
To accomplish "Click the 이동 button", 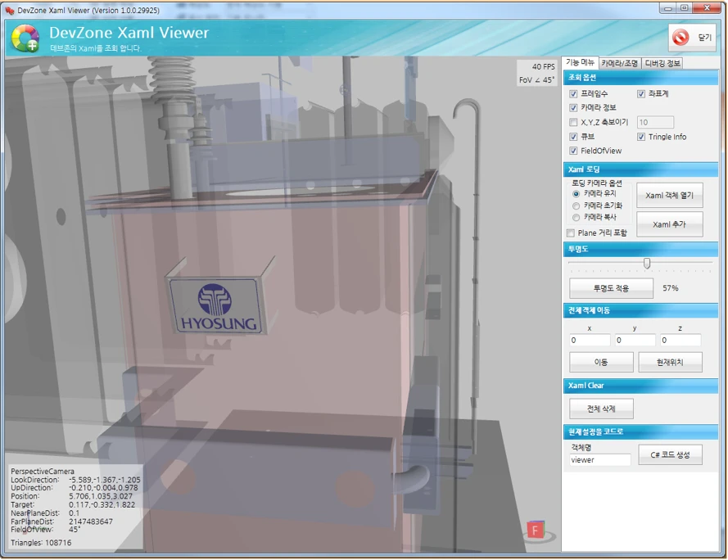I will (x=601, y=362).
